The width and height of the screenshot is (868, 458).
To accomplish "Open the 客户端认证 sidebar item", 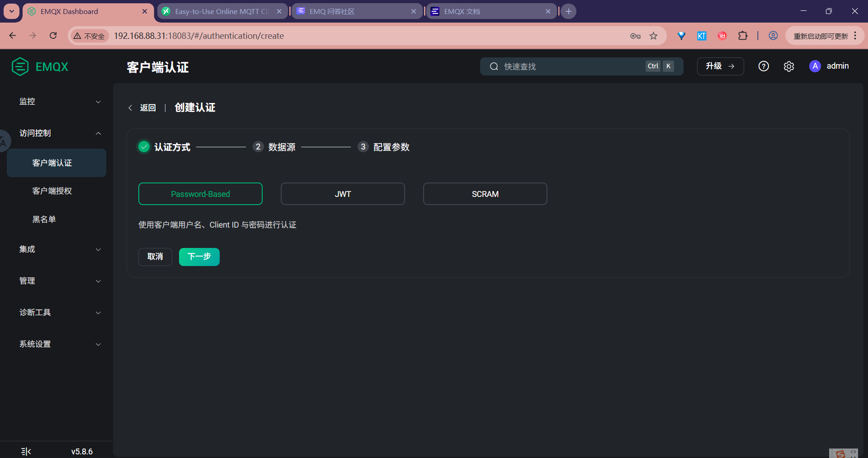I will (x=57, y=163).
